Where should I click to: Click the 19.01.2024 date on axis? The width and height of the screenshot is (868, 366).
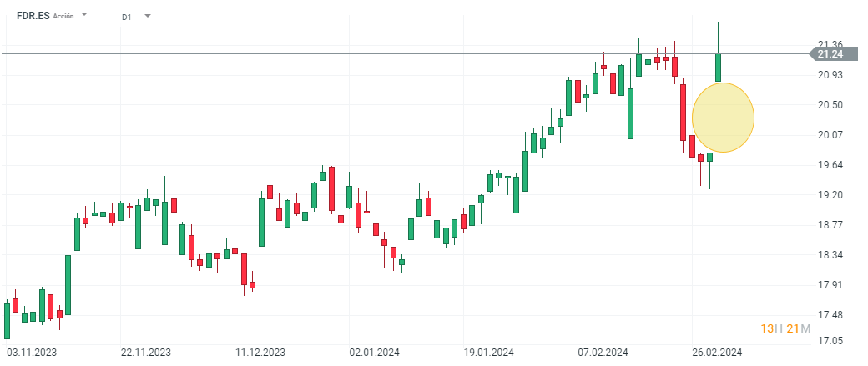tap(489, 352)
